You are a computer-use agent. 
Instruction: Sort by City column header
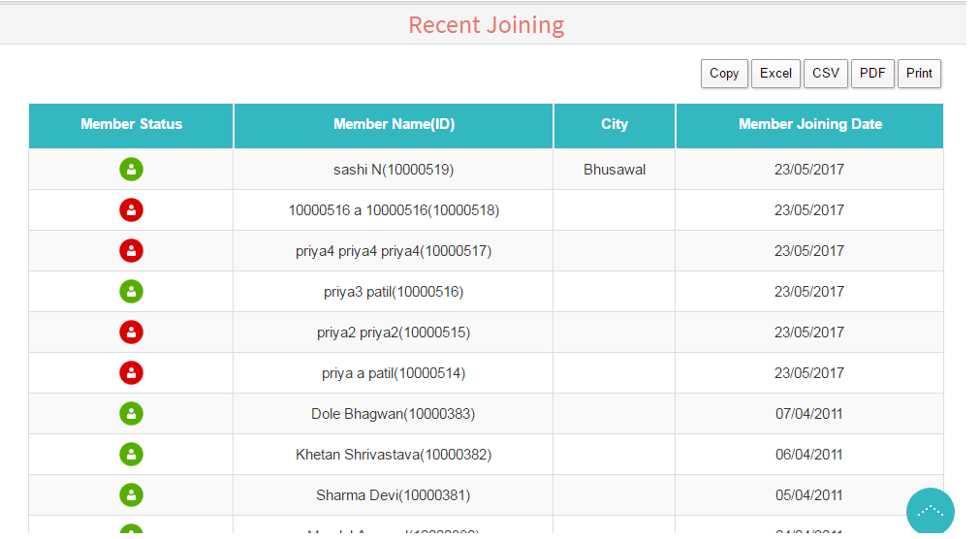click(615, 125)
